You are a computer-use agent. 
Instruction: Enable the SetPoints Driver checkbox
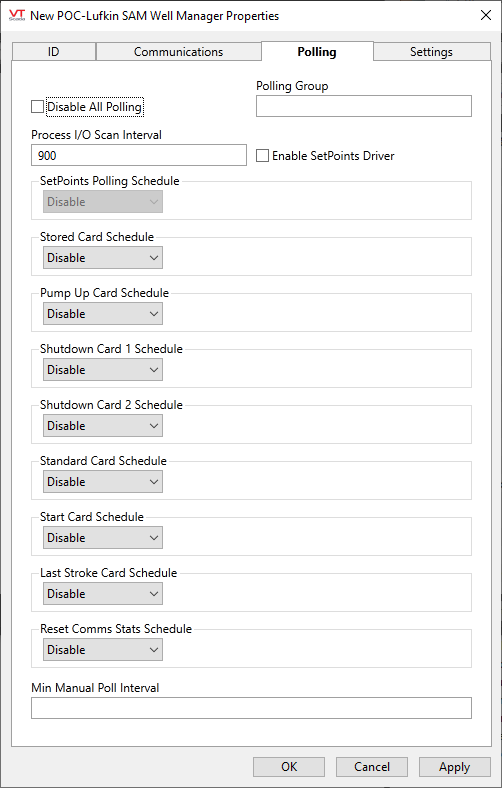pyautogui.click(x=262, y=156)
